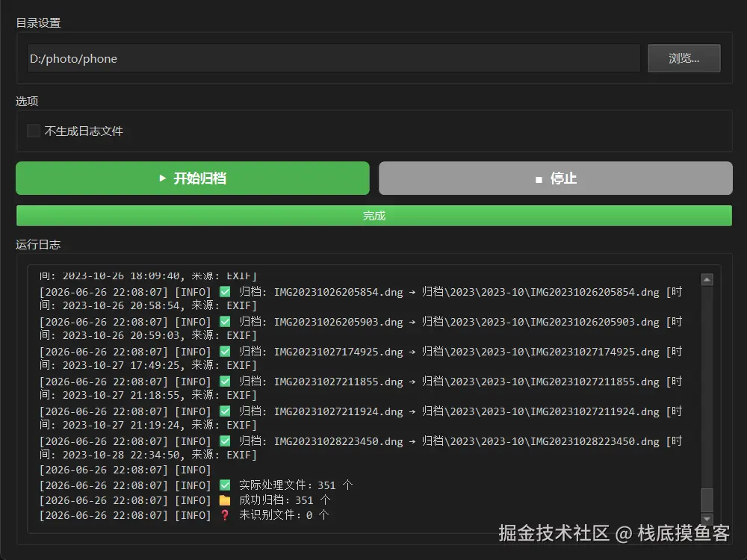
Task: Open the 浏览... directory browser
Action: coord(684,58)
